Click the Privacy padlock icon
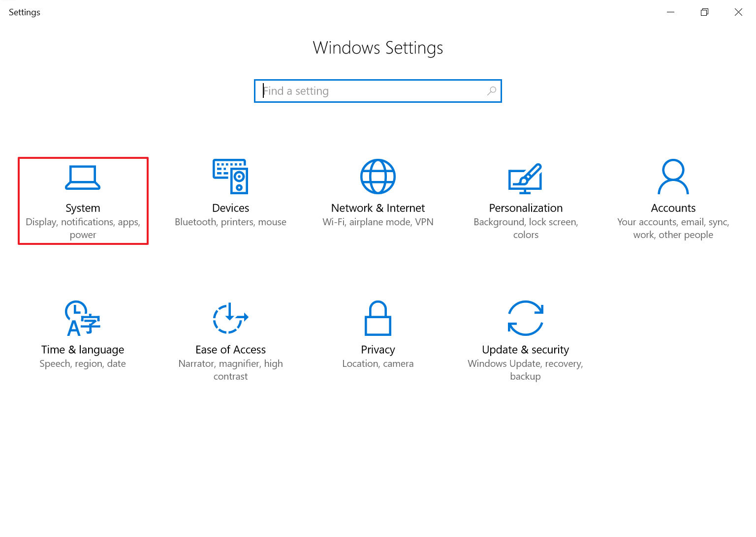 pyautogui.click(x=378, y=318)
